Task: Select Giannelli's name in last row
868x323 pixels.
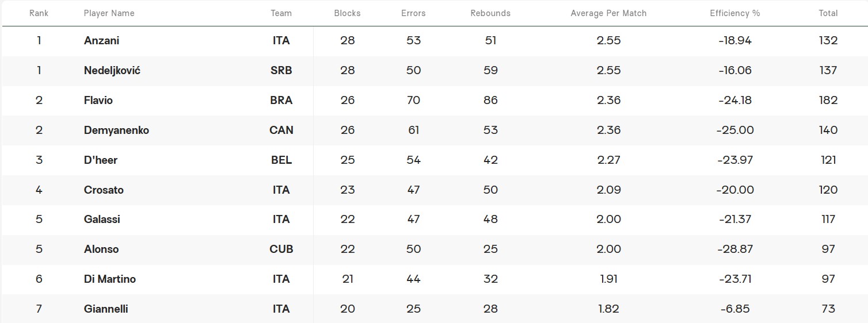Action: click(106, 309)
